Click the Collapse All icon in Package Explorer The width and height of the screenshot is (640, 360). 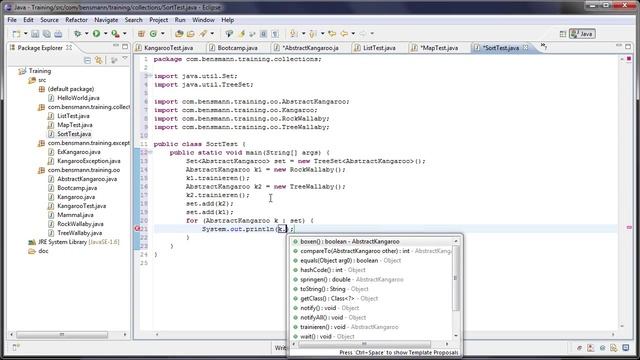coord(87,60)
